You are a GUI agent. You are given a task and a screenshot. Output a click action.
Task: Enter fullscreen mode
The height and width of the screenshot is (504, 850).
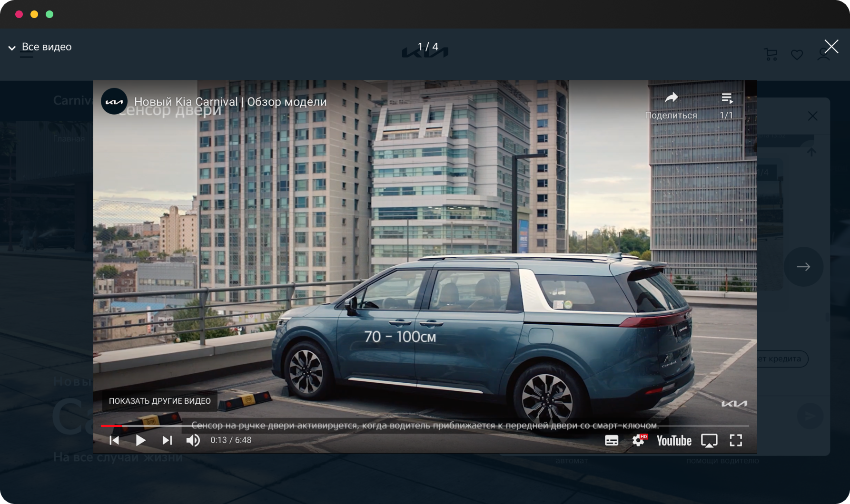point(736,441)
